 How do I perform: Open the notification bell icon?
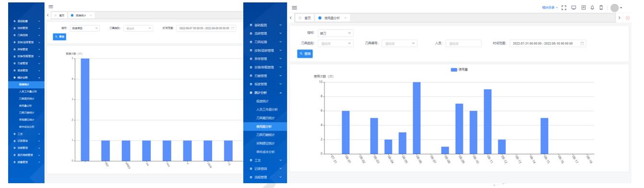point(592,8)
